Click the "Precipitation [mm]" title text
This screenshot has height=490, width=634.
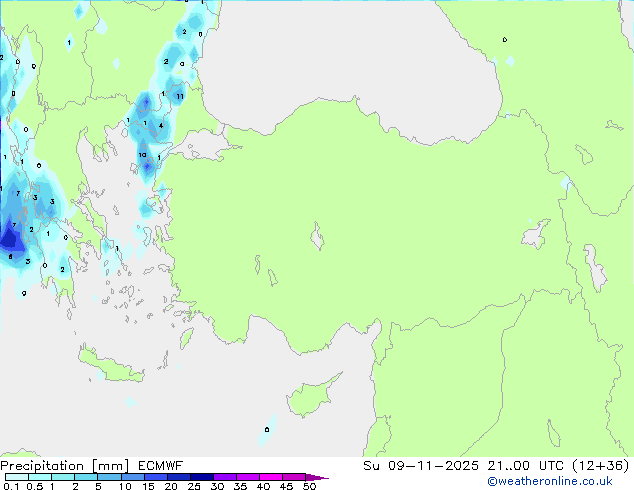[x=65, y=466]
